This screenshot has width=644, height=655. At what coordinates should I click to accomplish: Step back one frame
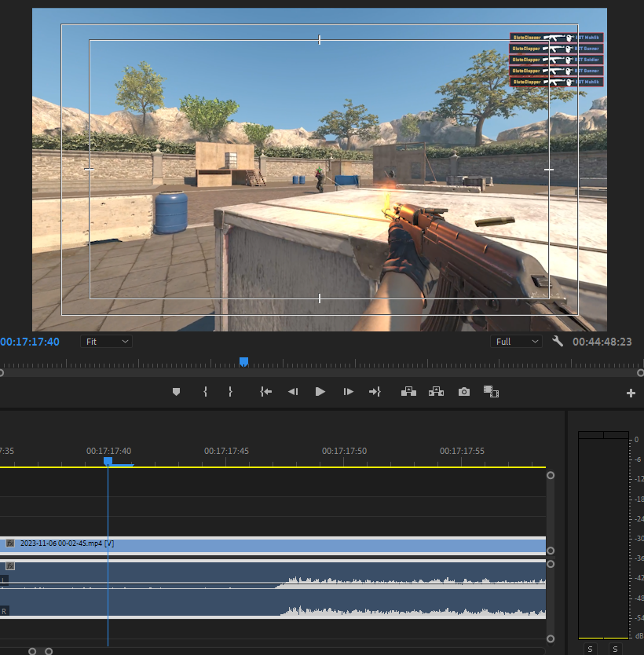pyautogui.click(x=293, y=392)
